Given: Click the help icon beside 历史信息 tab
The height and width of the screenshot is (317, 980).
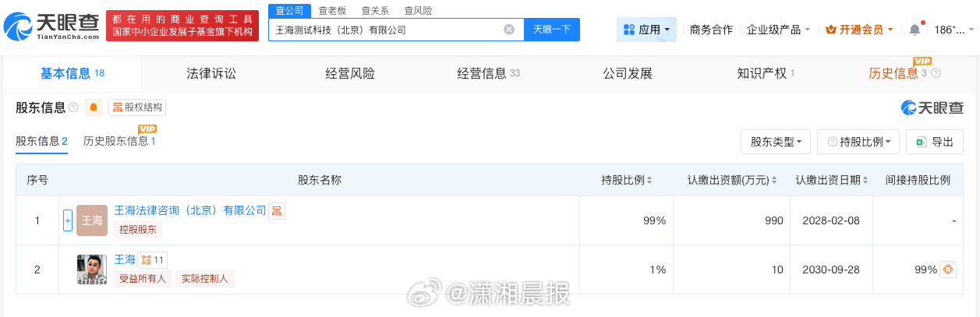Looking at the screenshot, I should (x=936, y=73).
